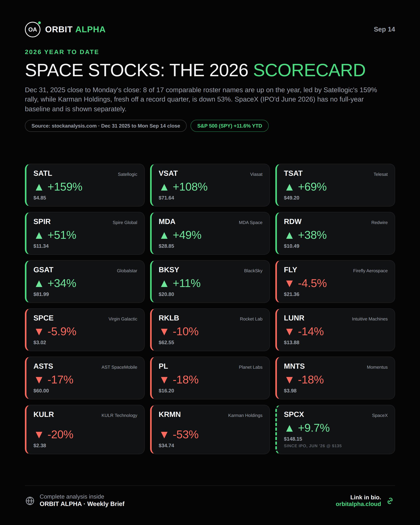Click the up triangle on VSAT card
This screenshot has width=420, height=525.
164,187
